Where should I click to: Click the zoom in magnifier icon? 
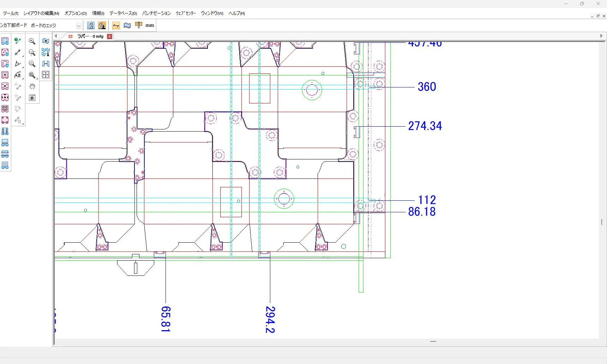32,41
